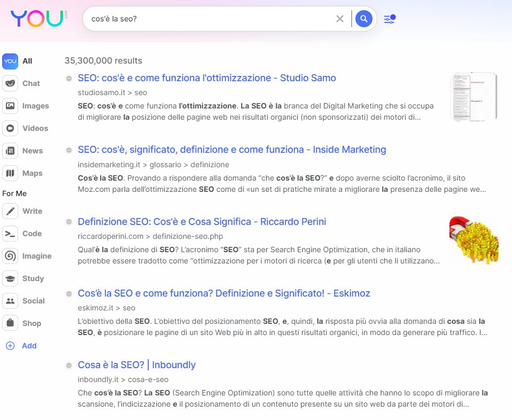
Task: Click Riccardo Perini result description snippet
Action: (x=259, y=255)
